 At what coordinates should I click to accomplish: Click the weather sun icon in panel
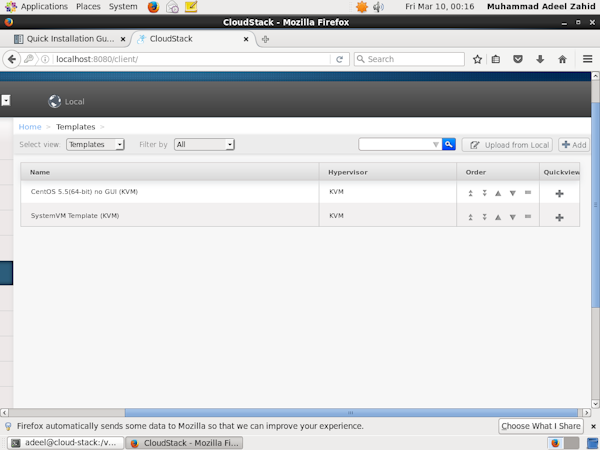point(362,7)
